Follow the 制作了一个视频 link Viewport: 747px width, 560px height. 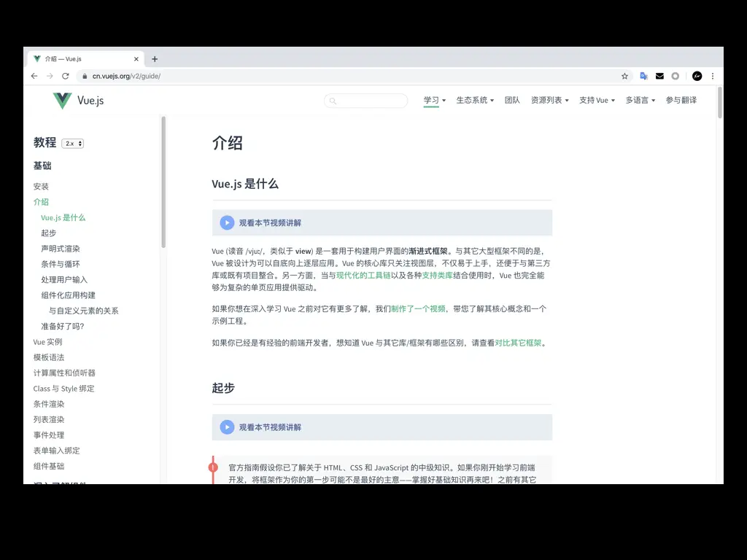[x=418, y=309]
